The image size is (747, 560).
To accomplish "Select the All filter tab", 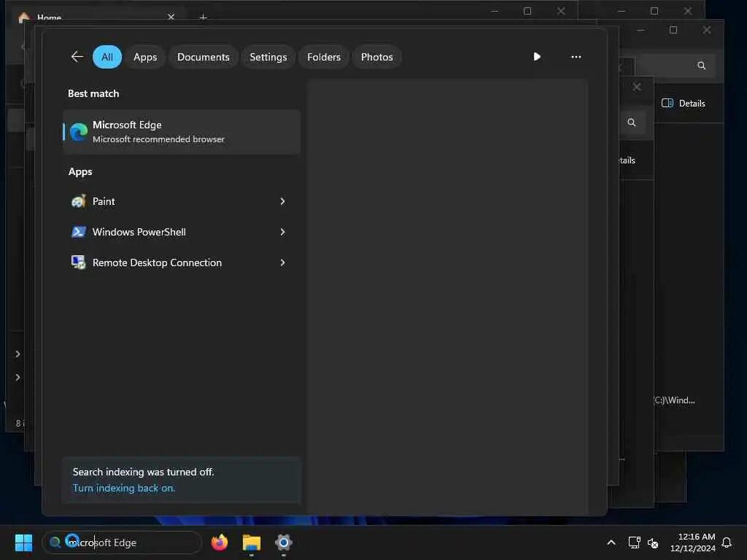I will pyautogui.click(x=107, y=57).
